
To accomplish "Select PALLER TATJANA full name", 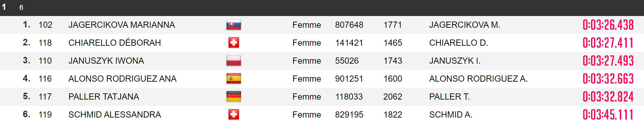I will (104, 97).
